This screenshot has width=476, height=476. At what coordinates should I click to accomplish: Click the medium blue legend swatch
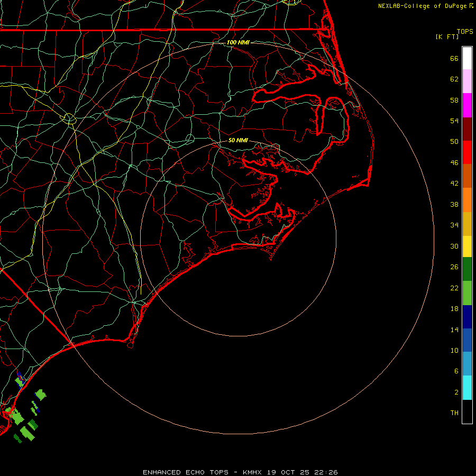pos(467,340)
